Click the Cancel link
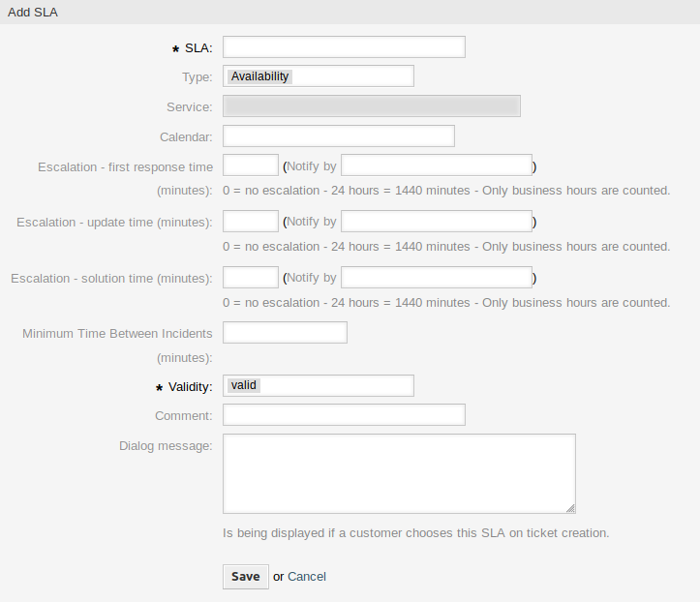The image size is (700, 602). 307,577
